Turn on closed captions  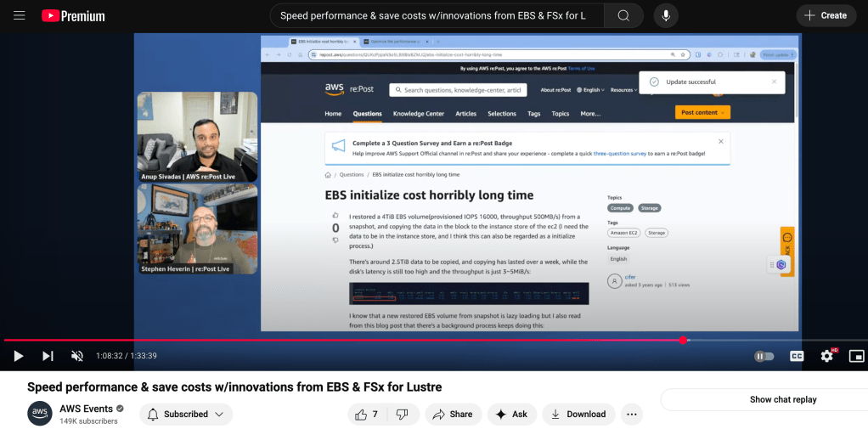coord(797,356)
